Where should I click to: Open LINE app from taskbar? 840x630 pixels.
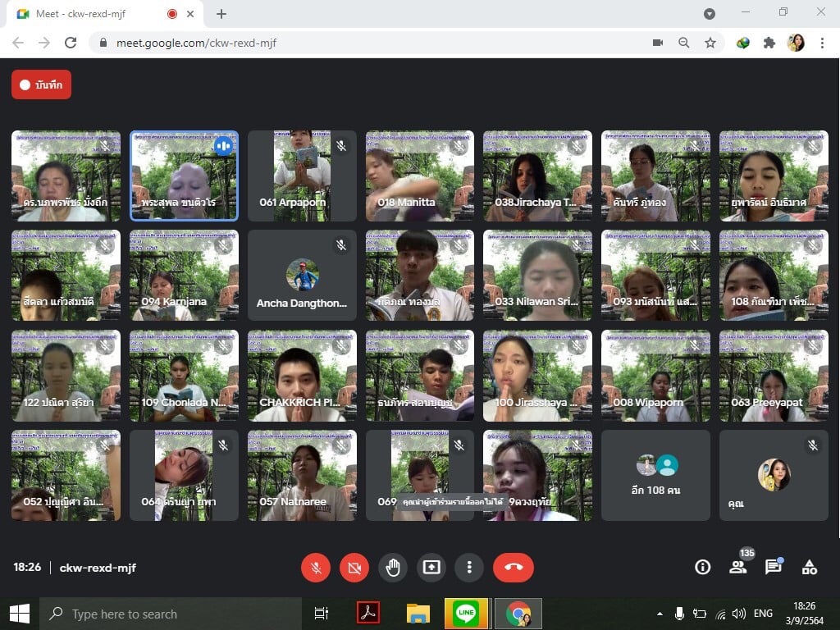pos(466,614)
